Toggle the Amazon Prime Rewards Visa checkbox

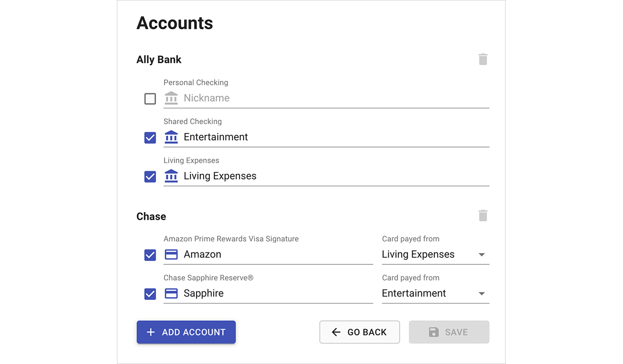[x=150, y=255]
